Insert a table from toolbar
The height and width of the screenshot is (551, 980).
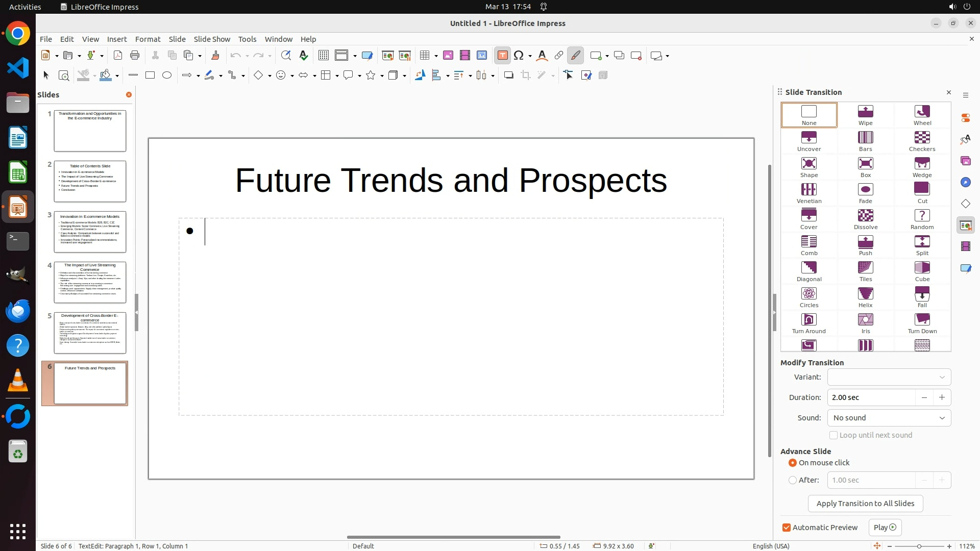424,56
